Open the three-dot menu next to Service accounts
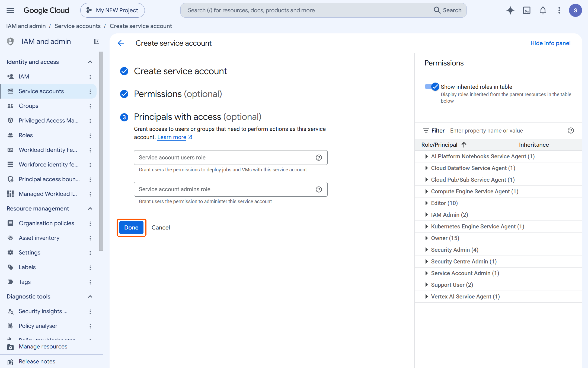Viewport: 588px width, 368px height. [90, 92]
